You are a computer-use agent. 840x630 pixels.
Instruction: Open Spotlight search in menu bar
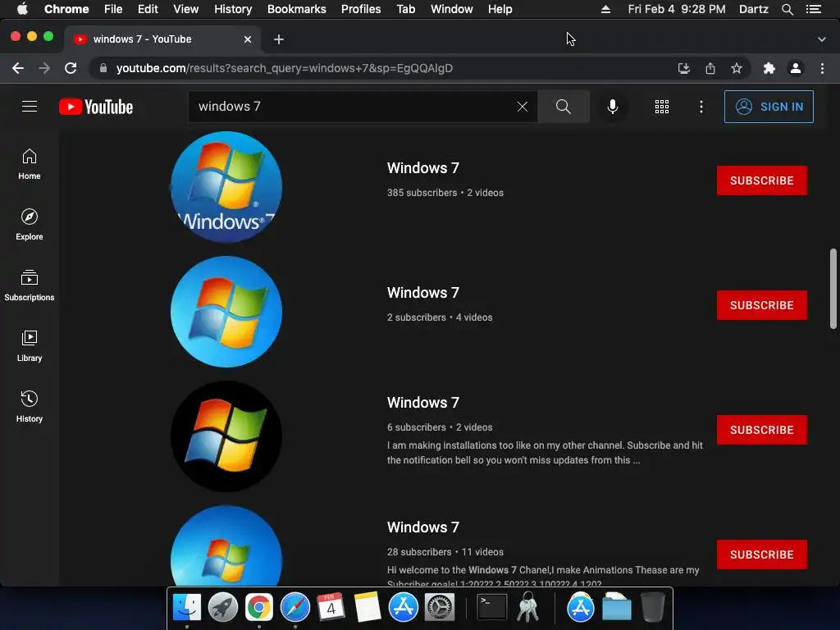point(787,9)
